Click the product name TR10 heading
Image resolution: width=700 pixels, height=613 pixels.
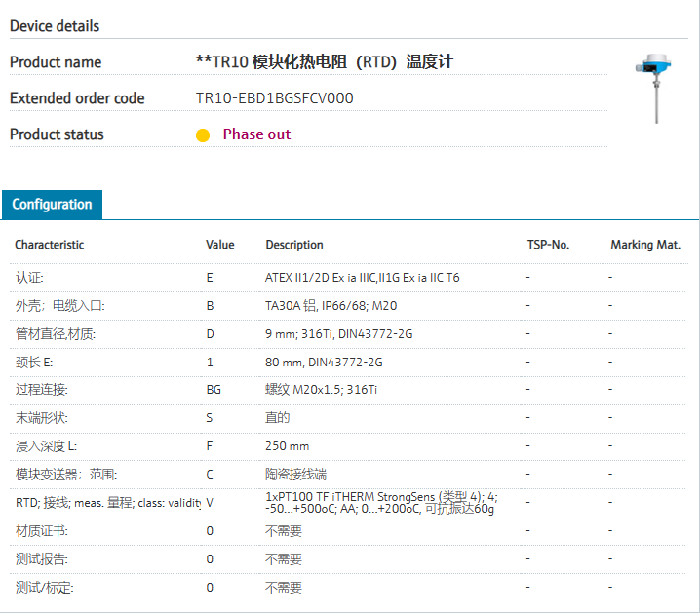[x=325, y=62]
